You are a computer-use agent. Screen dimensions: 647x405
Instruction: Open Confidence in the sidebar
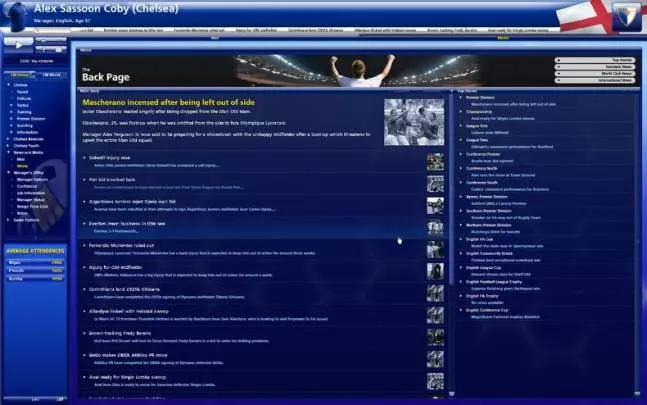click(27, 186)
